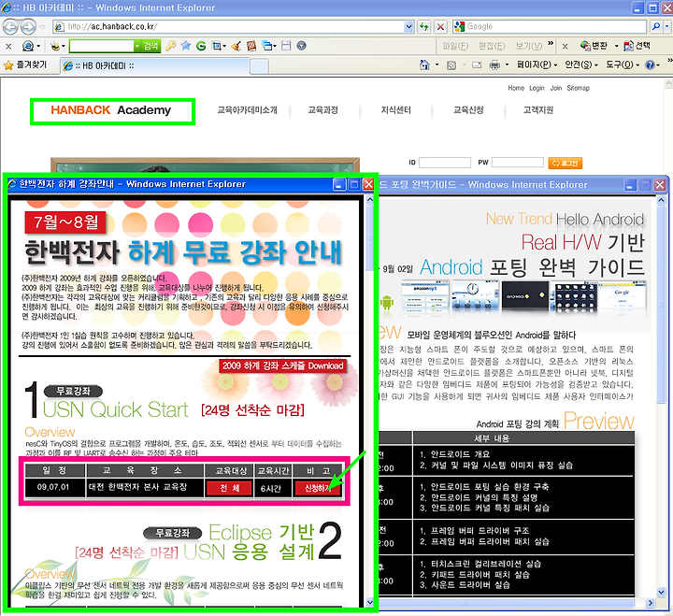
Task: Click the 변환 convert PDF button
Action: (594, 46)
